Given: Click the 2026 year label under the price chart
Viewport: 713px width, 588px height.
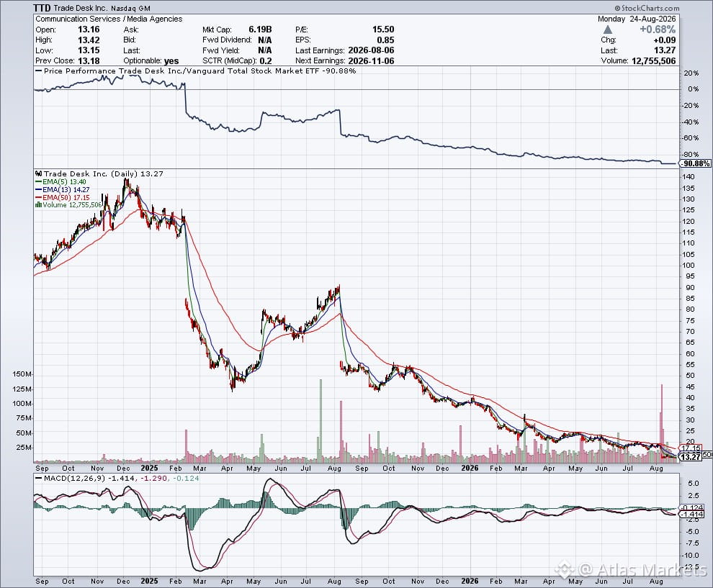Looking at the screenshot, I should click(x=470, y=468).
